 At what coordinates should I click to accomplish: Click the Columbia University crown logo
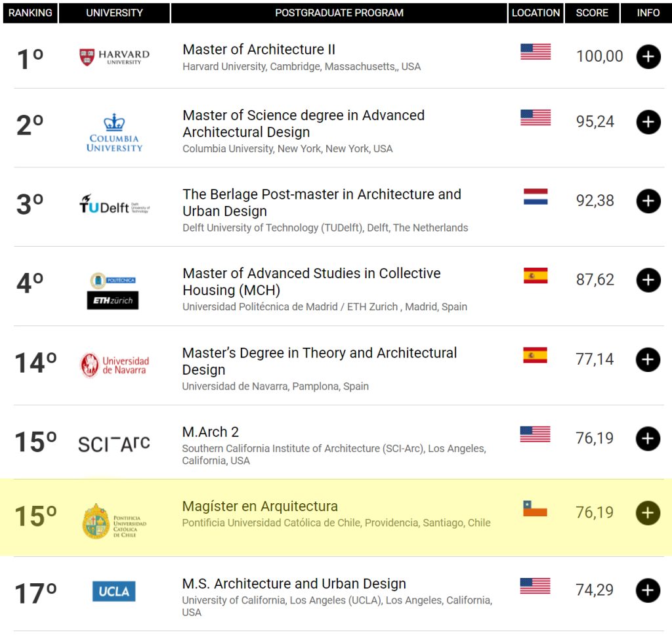click(x=114, y=133)
